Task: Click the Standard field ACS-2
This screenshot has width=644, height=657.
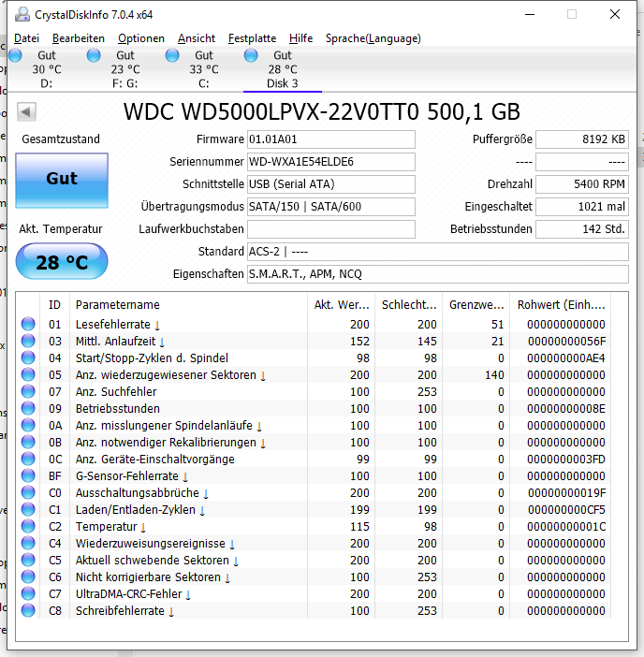Action: [438, 252]
